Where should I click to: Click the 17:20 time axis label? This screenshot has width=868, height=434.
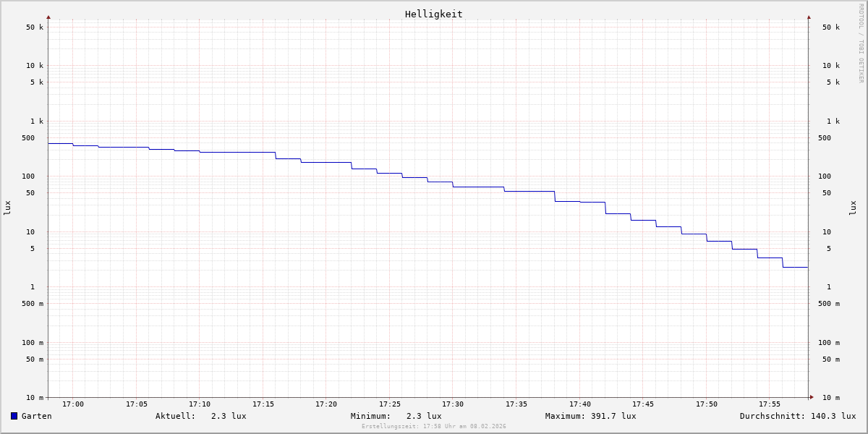326,404
